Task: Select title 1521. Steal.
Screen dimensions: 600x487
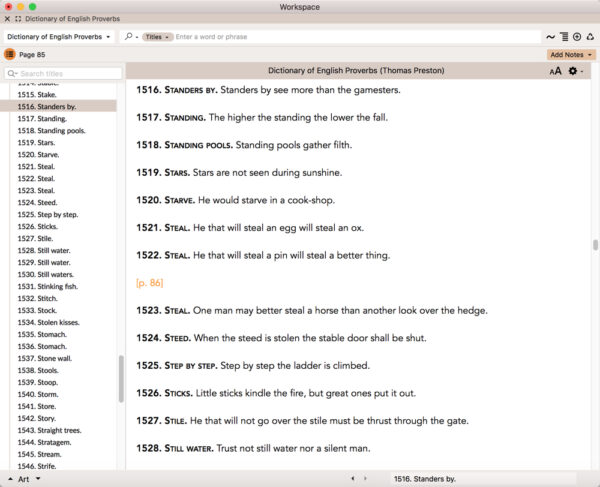Action: click(36, 166)
